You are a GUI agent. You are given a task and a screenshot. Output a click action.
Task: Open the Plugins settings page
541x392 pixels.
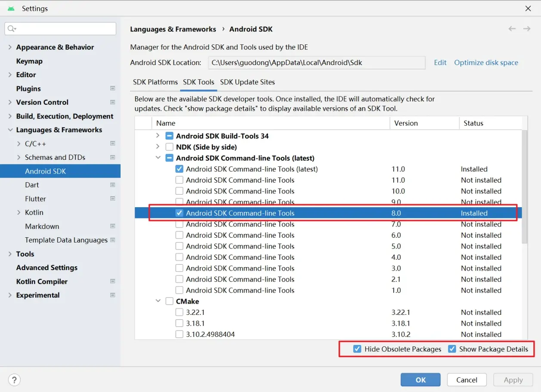coord(28,88)
